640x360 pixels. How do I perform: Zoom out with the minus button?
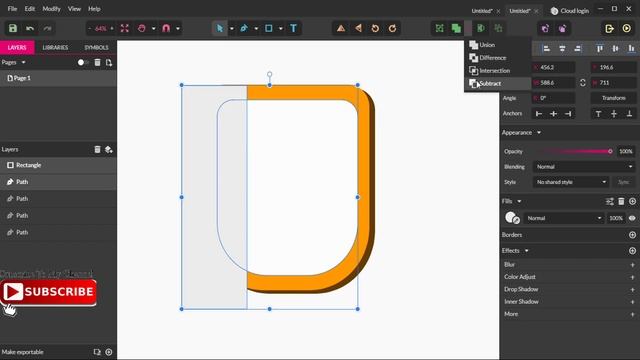click(x=90, y=28)
